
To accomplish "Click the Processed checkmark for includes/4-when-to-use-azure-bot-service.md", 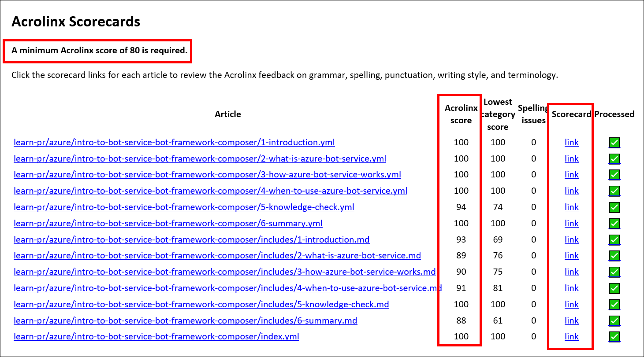I will (x=614, y=288).
